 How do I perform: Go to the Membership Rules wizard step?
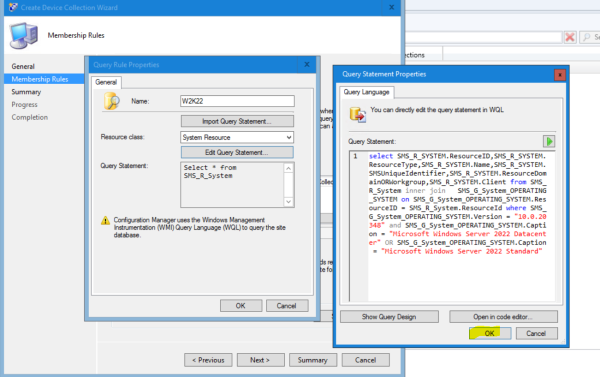[x=40, y=79]
